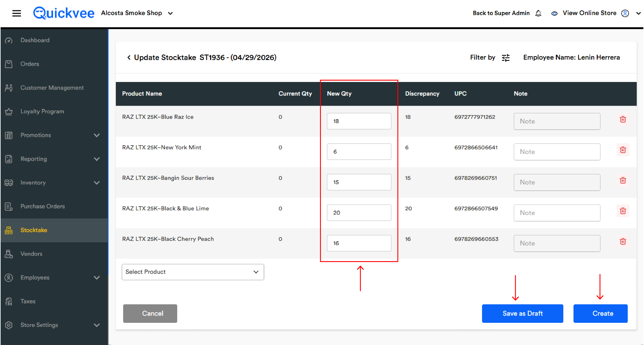Click the Vendors sidebar icon

coord(9,254)
